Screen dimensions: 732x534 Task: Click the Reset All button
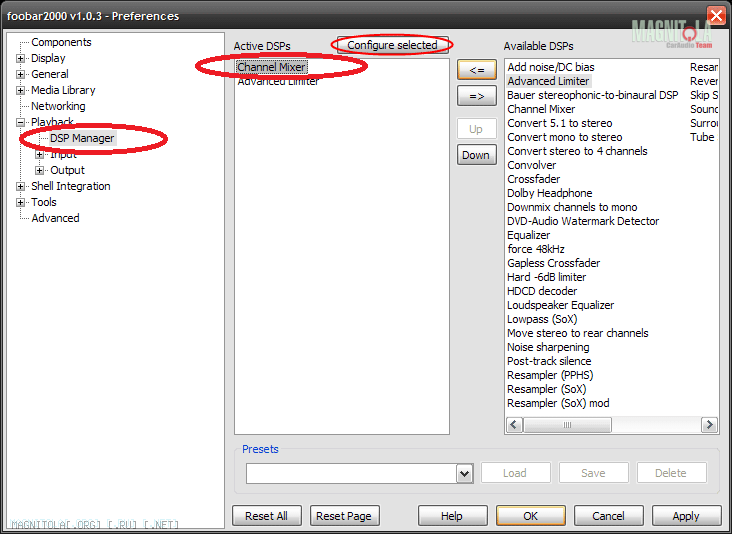point(267,516)
